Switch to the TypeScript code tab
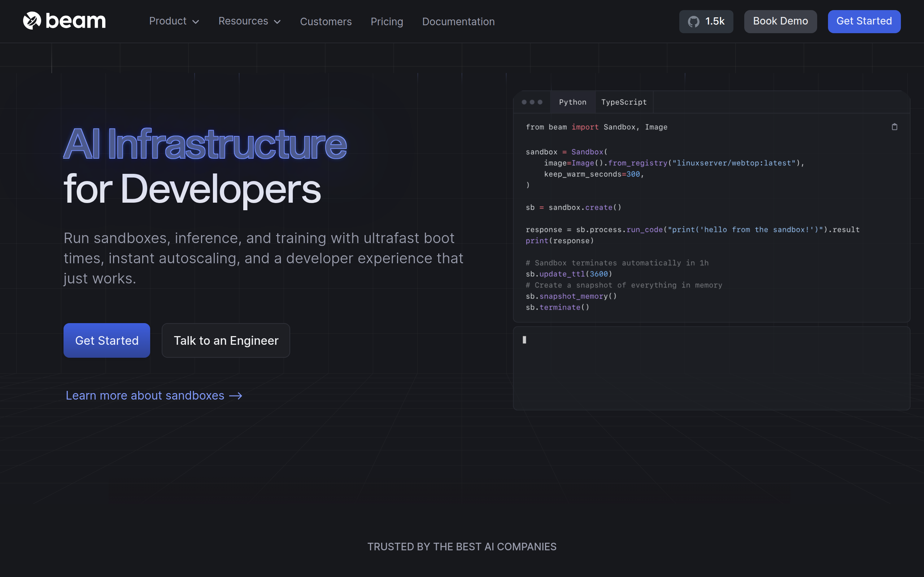Viewport: 924px width, 577px height. (x=624, y=102)
